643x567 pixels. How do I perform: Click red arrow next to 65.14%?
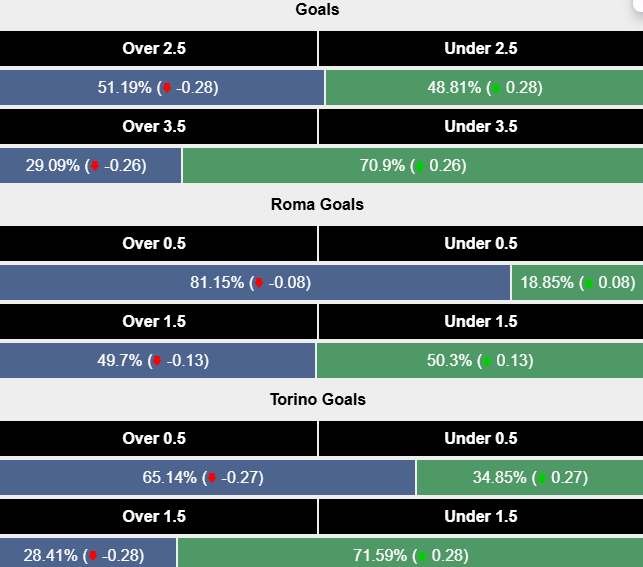(x=211, y=478)
